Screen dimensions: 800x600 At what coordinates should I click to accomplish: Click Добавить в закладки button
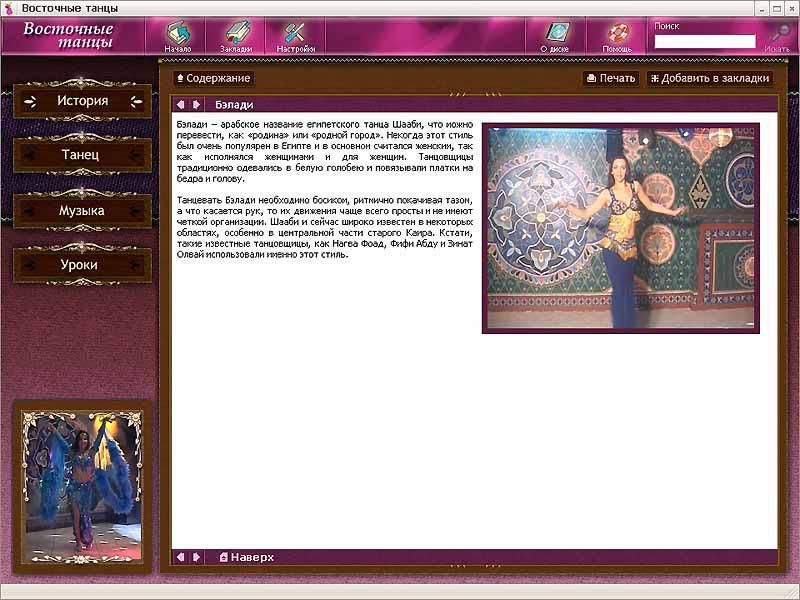click(x=709, y=78)
